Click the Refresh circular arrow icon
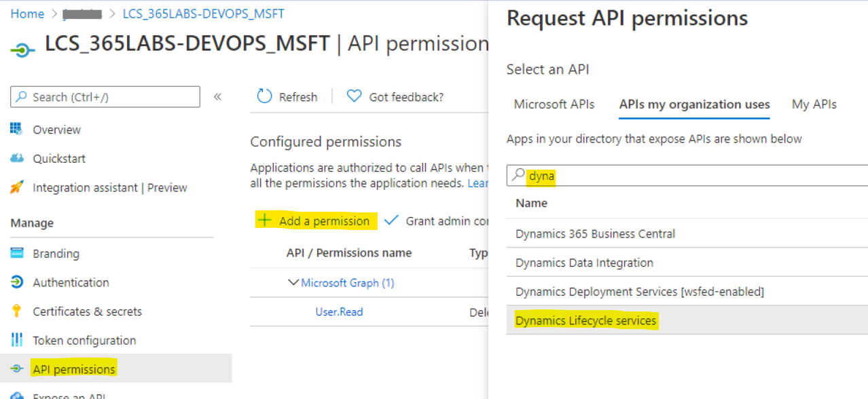Image resolution: width=868 pixels, height=399 pixels. point(264,96)
